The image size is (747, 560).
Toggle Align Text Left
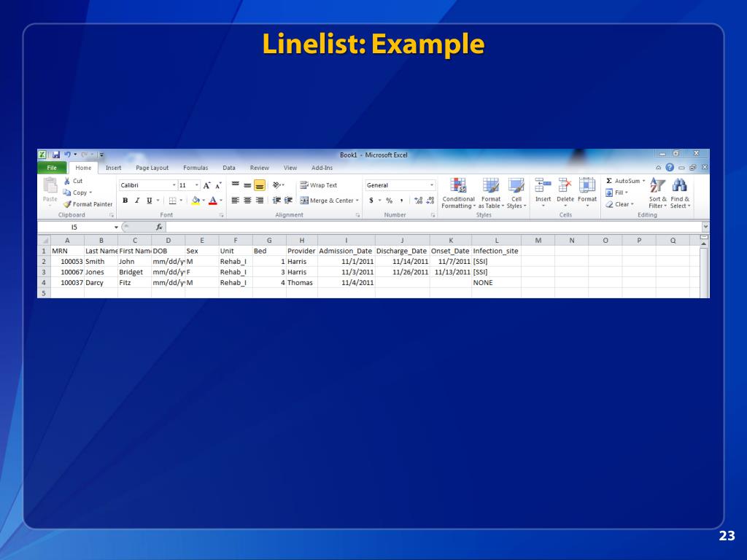click(236, 201)
